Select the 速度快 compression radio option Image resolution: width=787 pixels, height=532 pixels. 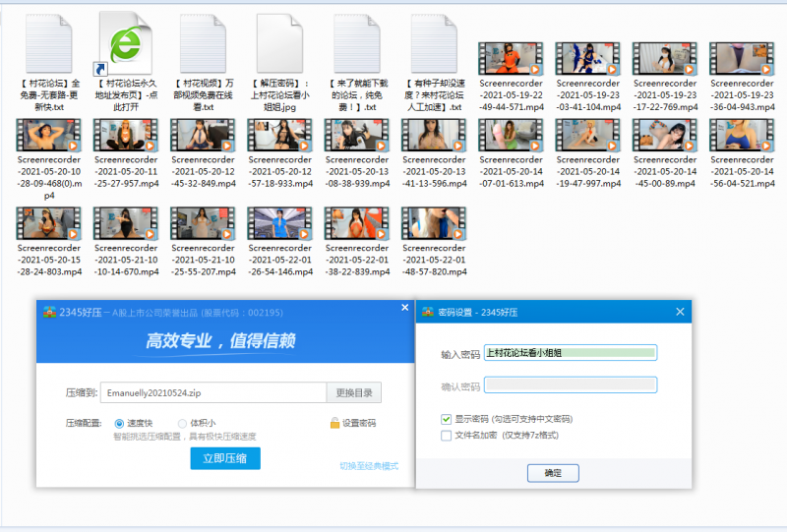click(119, 423)
